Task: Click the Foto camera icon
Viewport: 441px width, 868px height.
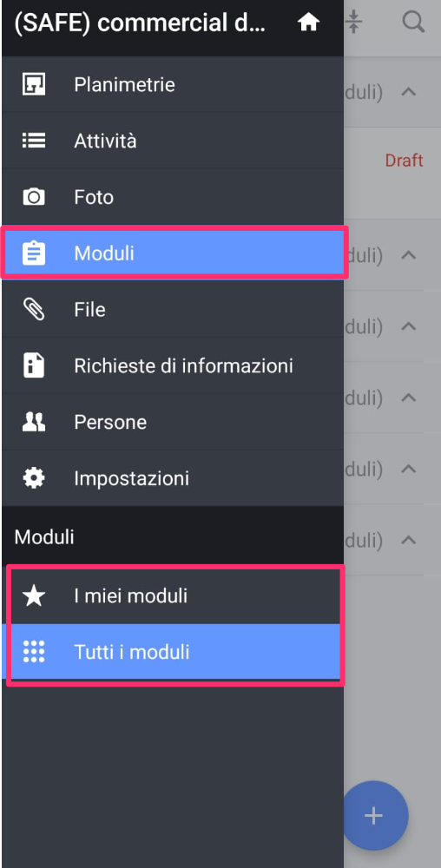Action: tap(34, 197)
